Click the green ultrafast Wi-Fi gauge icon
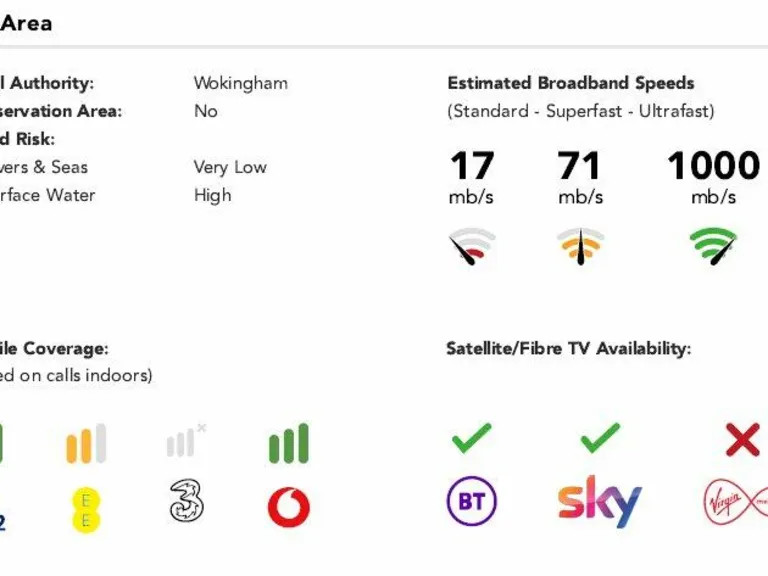The width and height of the screenshot is (768, 576). [x=713, y=245]
